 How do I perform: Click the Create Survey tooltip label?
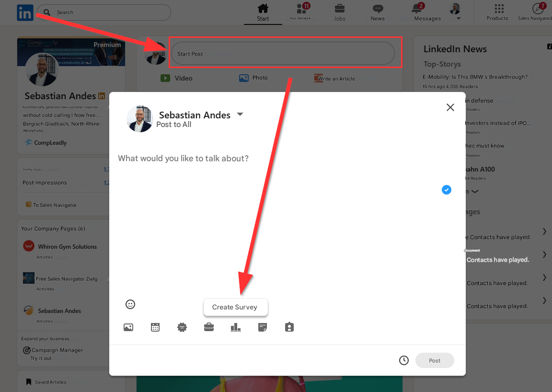[235, 307]
